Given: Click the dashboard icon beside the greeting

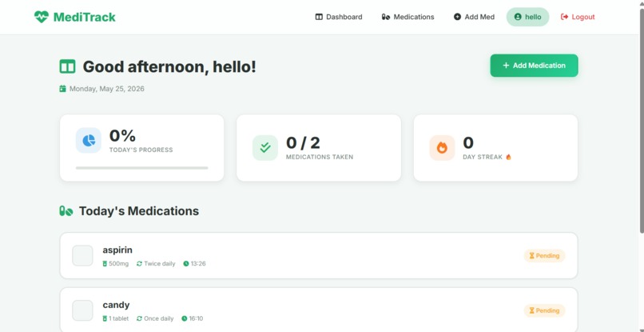Looking at the screenshot, I should click(x=67, y=66).
